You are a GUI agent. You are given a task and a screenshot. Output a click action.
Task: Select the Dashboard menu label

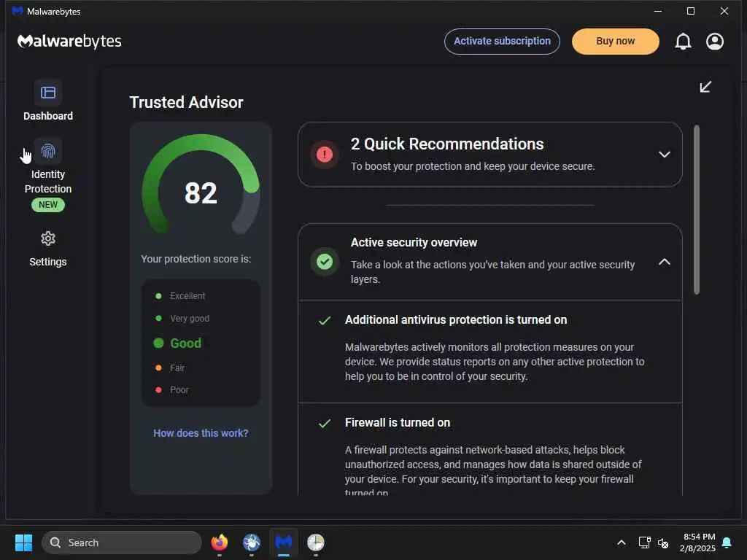coord(47,116)
